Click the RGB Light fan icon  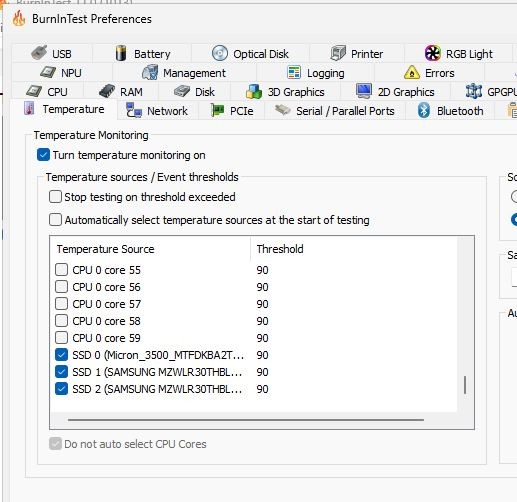pyautogui.click(x=432, y=53)
